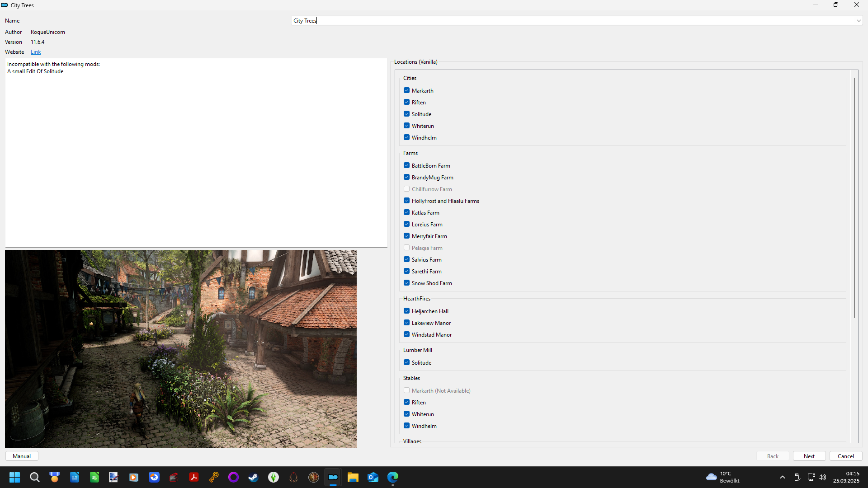Viewport: 868px width, 488px height.
Task: Proceed with the Next button
Action: pyautogui.click(x=809, y=456)
